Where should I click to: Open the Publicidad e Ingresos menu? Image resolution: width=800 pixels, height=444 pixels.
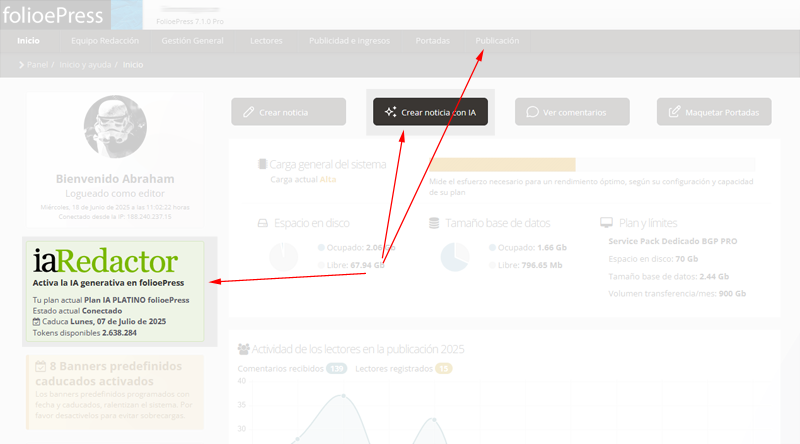click(349, 41)
